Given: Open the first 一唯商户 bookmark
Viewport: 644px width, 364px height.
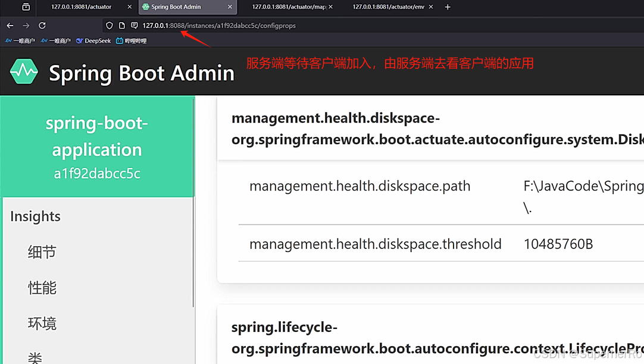Looking at the screenshot, I should 20,41.
